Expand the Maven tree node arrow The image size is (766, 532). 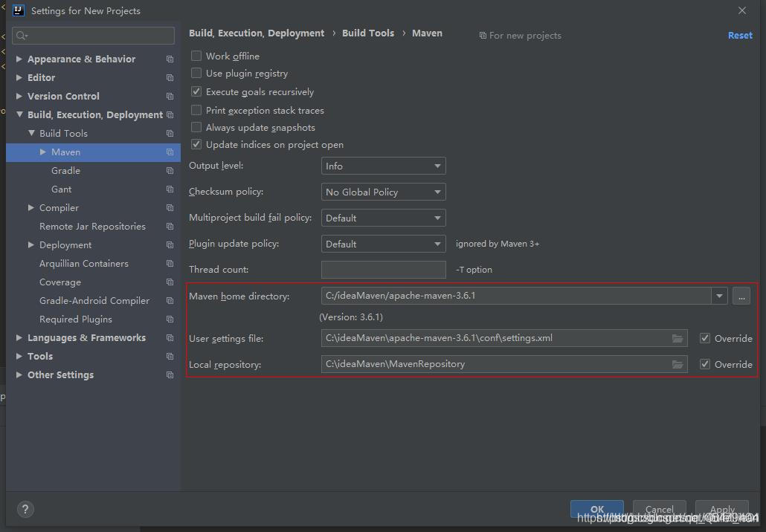coord(43,152)
